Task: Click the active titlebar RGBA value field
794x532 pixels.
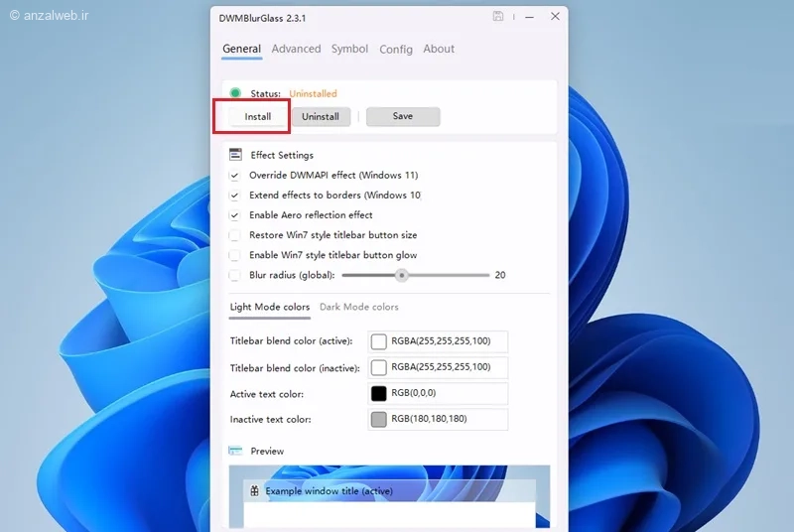Action: [x=438, y=341]
